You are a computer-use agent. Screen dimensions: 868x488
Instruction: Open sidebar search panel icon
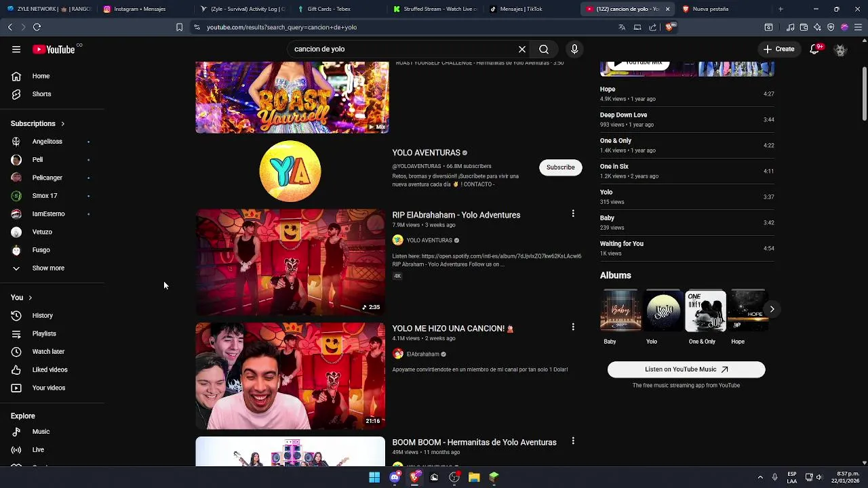click(768, 27)
